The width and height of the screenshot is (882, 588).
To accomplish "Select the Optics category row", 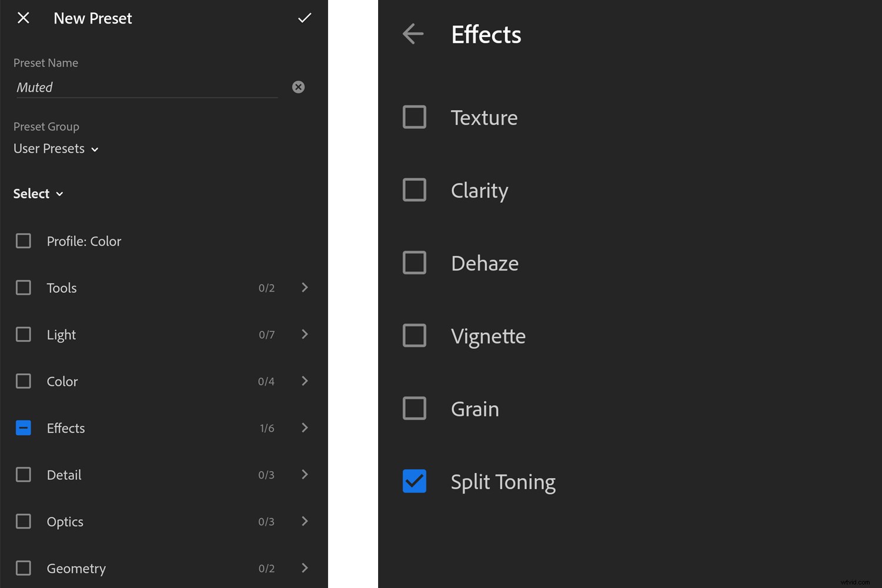I will pyautogui.click(x=65, y=521).
